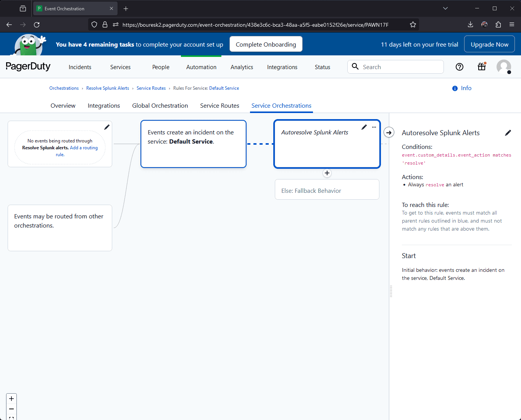
Task: Open the Incidents menu
Action: (80, 67)
